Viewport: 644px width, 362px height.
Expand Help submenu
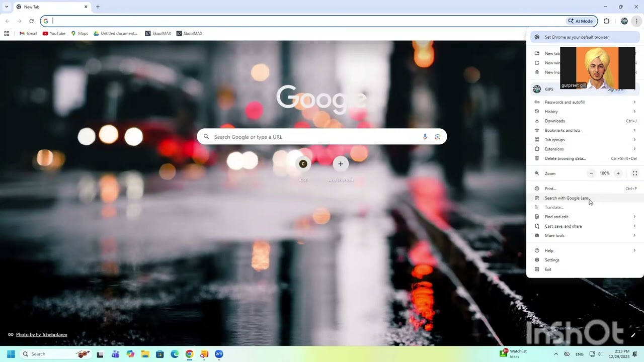[585, 250]
